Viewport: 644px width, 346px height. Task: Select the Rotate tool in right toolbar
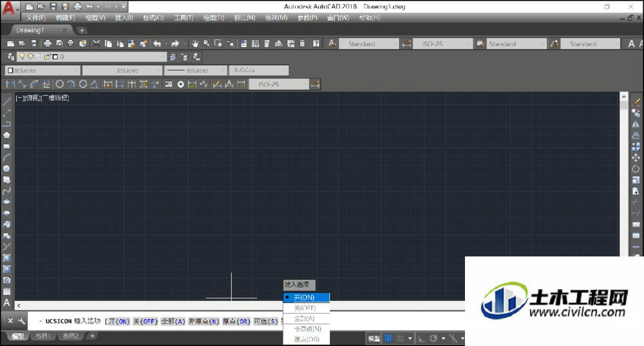tap(636, 168)
